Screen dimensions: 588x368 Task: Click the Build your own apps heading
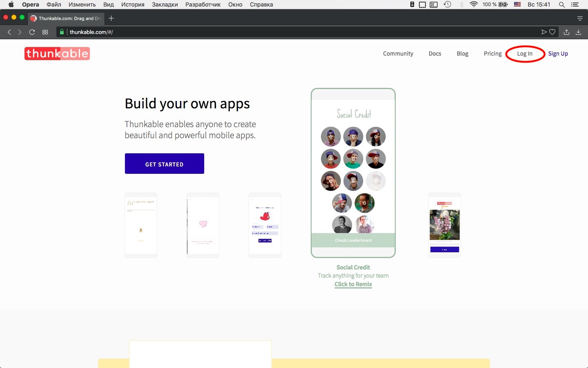tap(187, 104)
